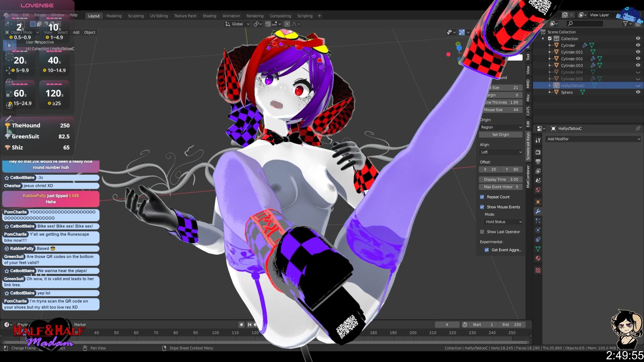
Task: Uncheck Get Event Aggregate checkbox
Action: tap(487, 250)
